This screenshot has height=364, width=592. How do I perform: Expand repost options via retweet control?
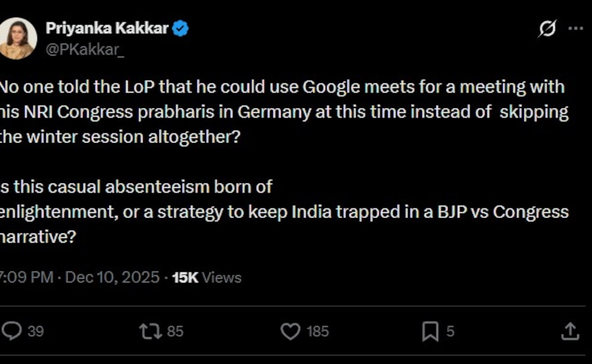[x=151, y=331]
